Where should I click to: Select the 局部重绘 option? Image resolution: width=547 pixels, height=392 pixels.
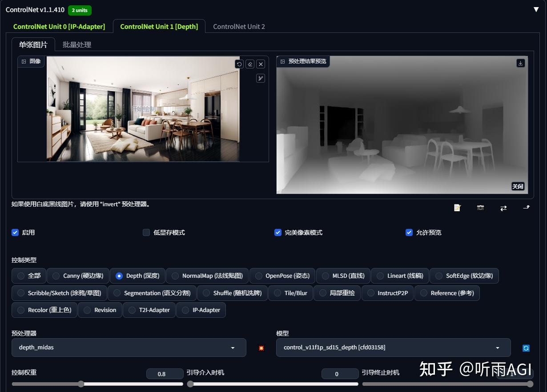pyautogui.click(x=337, y=293)
